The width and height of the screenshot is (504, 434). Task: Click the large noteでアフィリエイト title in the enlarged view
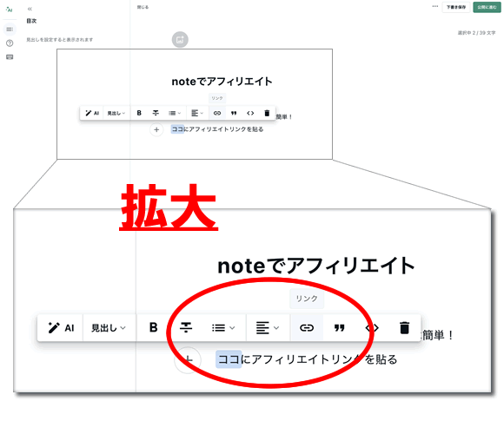coord(316,266)
